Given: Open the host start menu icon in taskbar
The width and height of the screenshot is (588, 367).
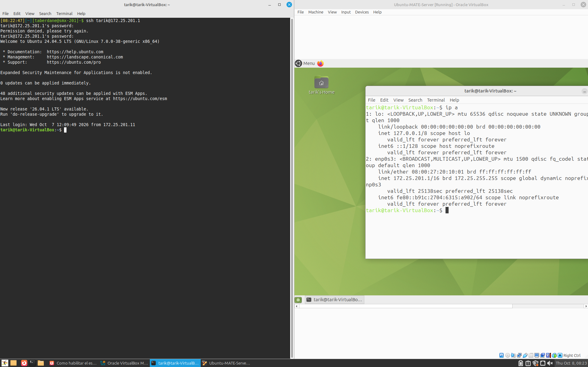Looking at the screenshot, I should (5, 363).
